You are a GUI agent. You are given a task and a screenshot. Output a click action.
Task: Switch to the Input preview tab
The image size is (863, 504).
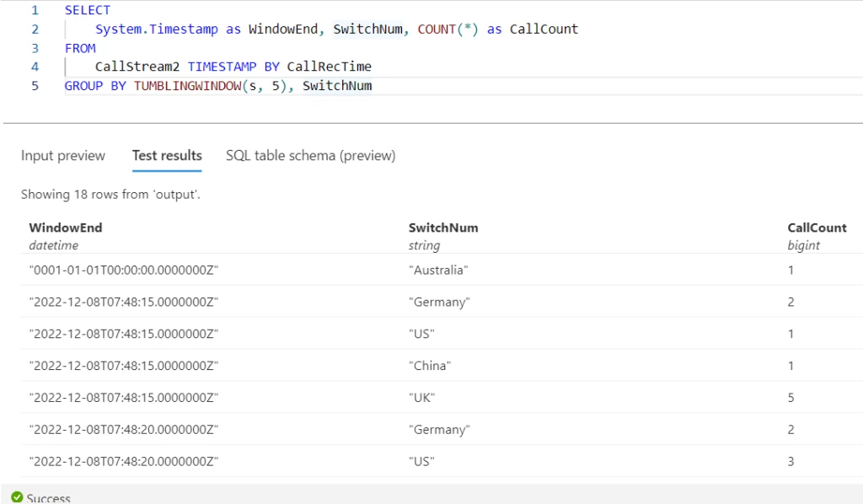coord(63,156)
